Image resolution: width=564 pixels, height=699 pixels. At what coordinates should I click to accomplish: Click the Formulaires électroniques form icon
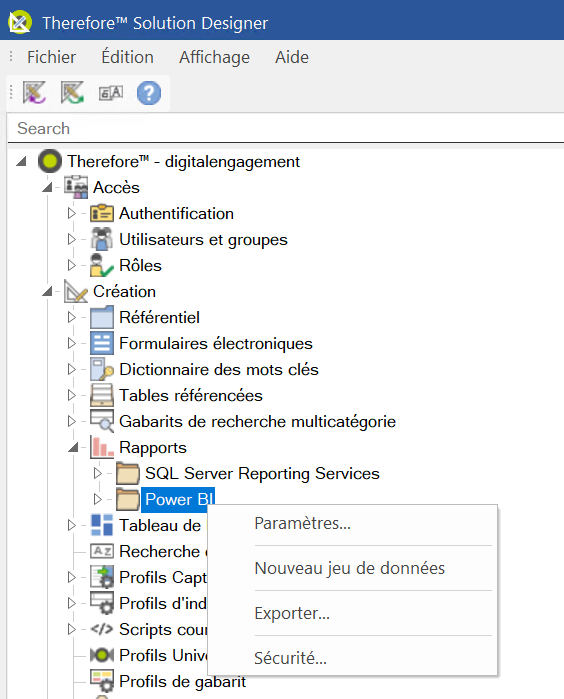pos(102,343)
